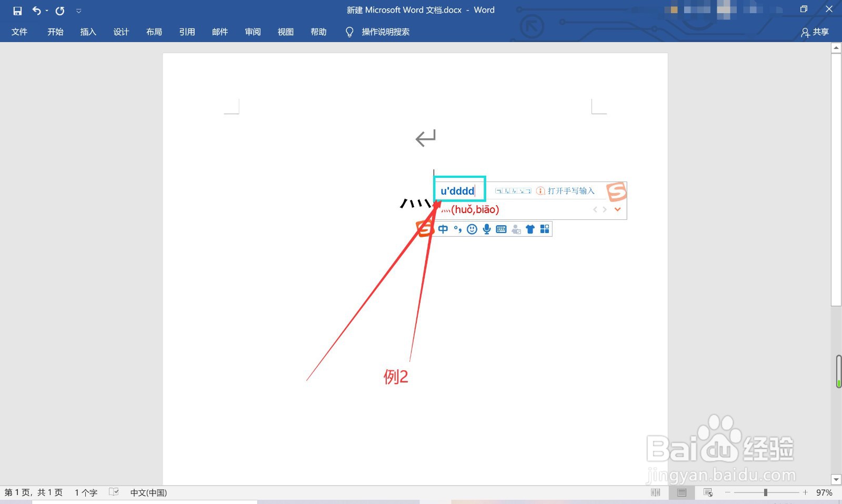842x504 pixels.
Task: Expand the Sogou candidate list with chevron
Action: [x=618, y=209]
